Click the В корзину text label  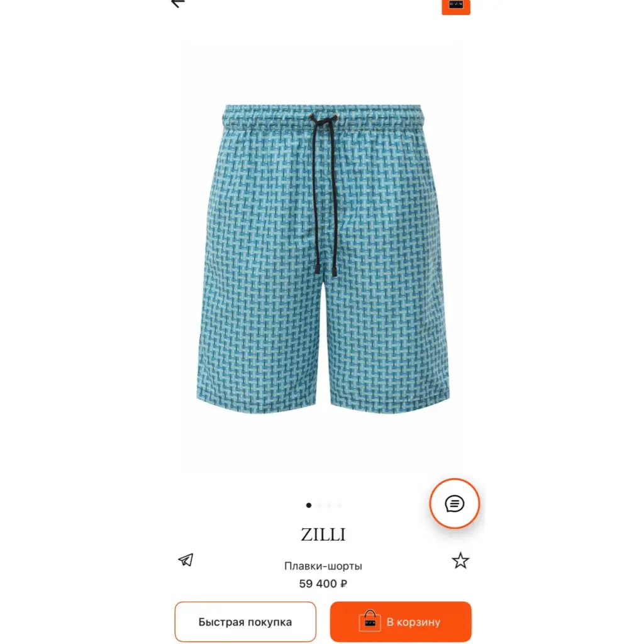pos(413,622)
